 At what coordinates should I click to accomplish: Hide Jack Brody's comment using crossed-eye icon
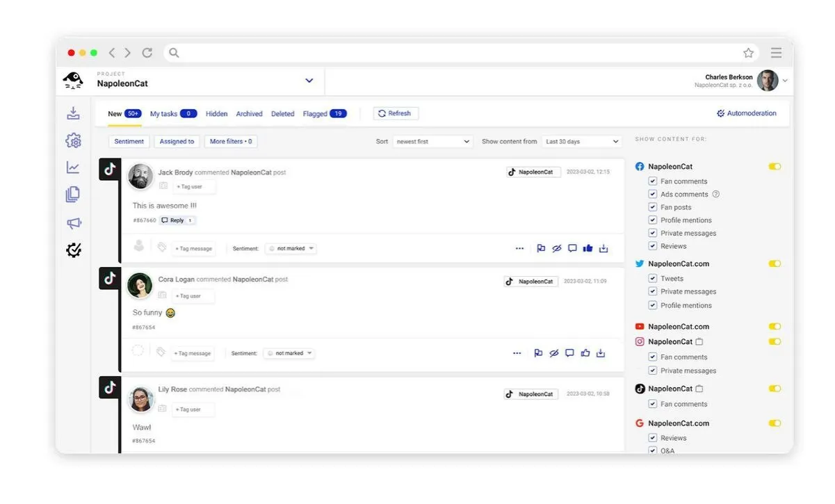tap(556, 248)
